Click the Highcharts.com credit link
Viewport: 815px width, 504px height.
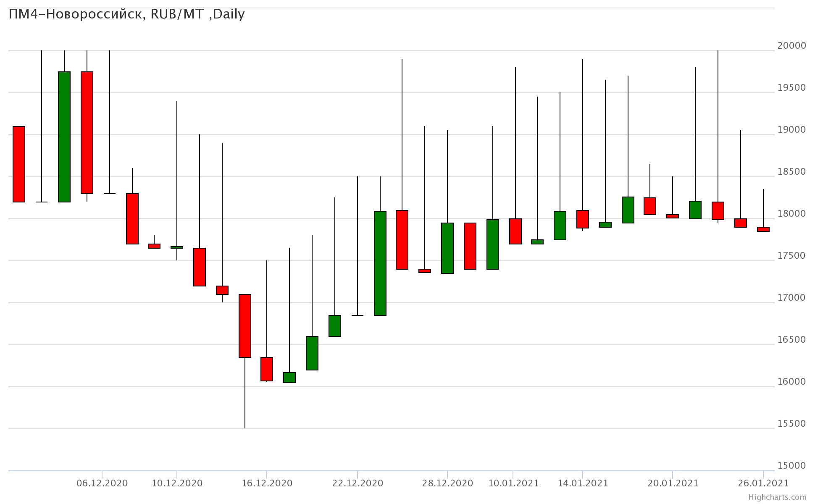pos(777,497)
